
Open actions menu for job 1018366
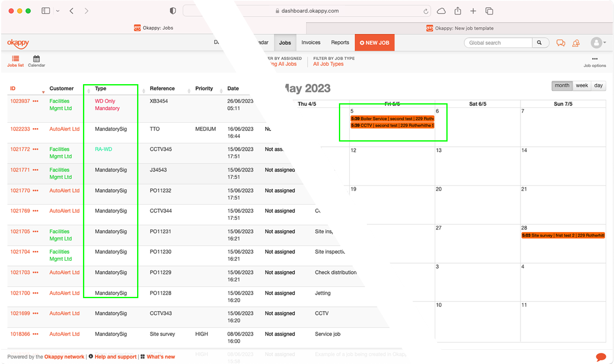(x=35, y=334)
